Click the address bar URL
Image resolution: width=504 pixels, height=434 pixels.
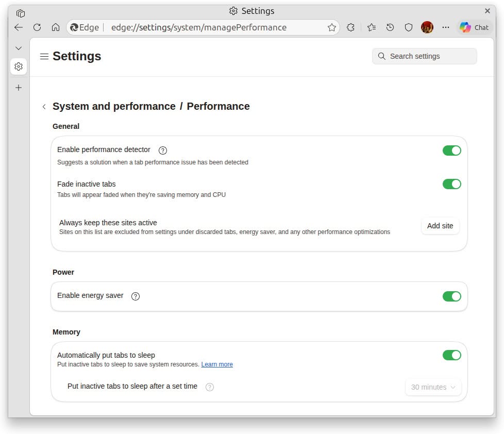point(198,27)
